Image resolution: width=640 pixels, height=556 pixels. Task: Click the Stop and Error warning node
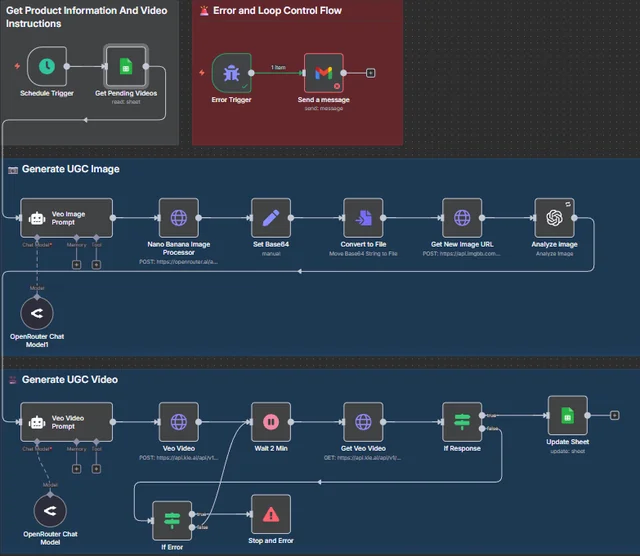(270, 514)
